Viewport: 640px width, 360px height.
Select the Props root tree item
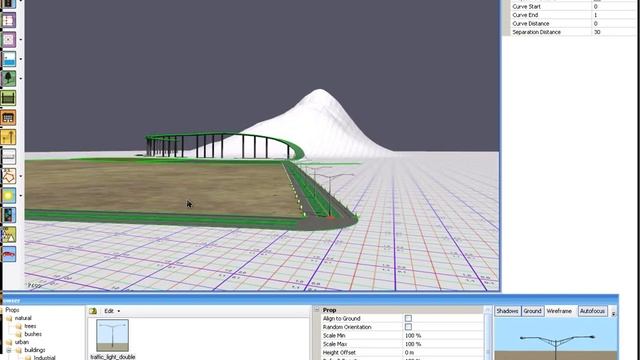point(12,310)
